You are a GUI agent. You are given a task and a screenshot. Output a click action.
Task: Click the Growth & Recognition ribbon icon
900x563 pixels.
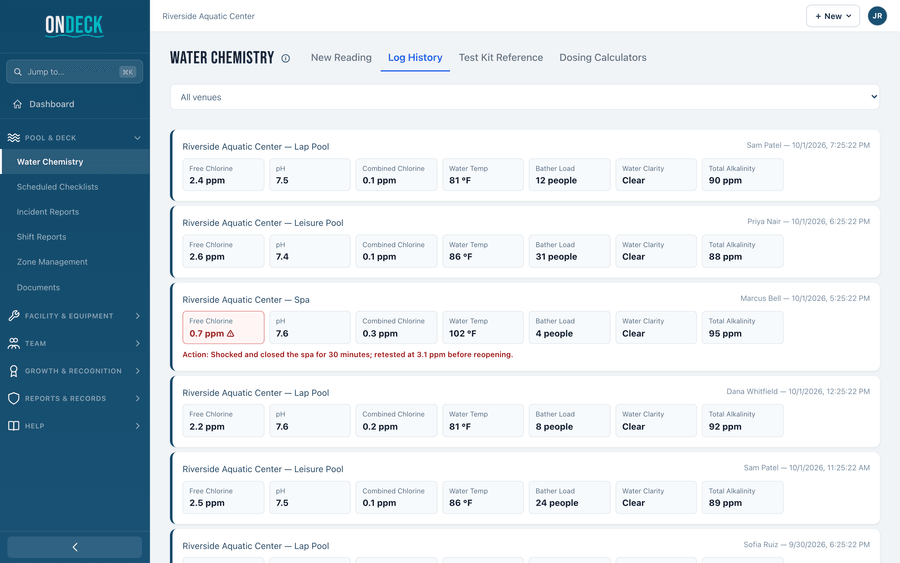(x=14, y=371)
